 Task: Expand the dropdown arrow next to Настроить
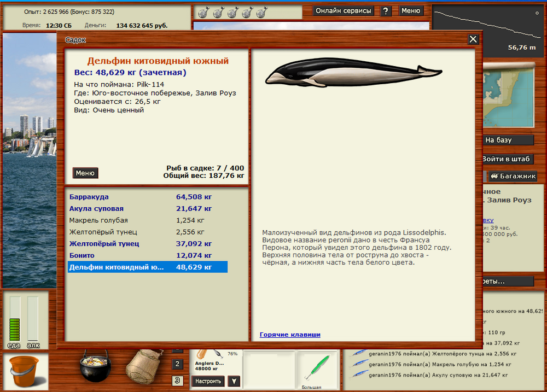click(x=234, y=381)
